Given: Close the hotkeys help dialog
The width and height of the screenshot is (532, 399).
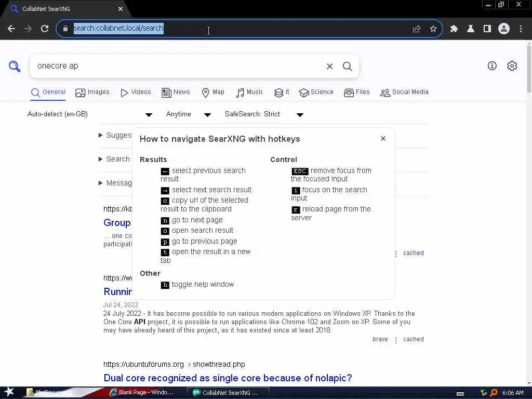Looking at the screenshot, I should click(x=383, y=138).
